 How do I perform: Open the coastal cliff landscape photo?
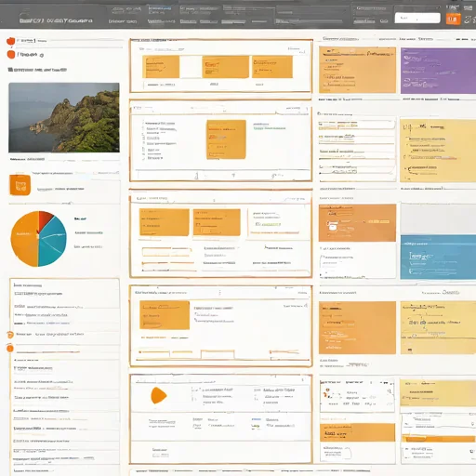(x=64, y=117)
